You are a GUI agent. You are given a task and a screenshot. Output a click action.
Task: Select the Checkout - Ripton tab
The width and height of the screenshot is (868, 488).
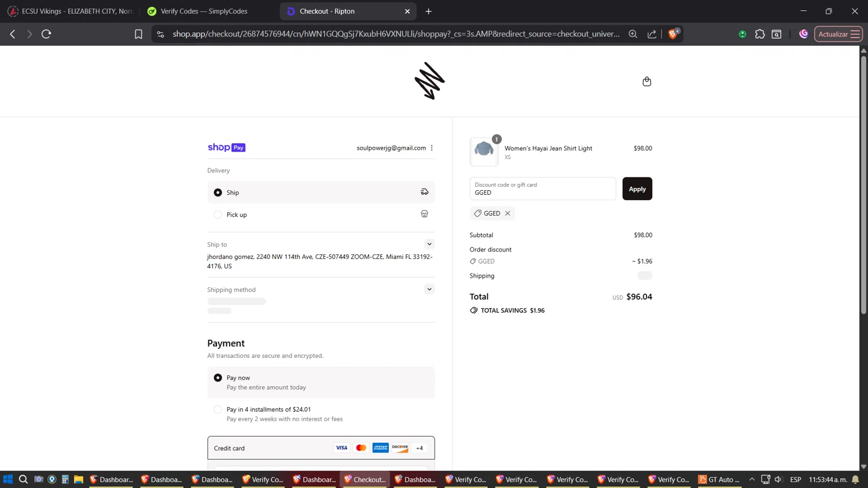[x=347, y=11]
